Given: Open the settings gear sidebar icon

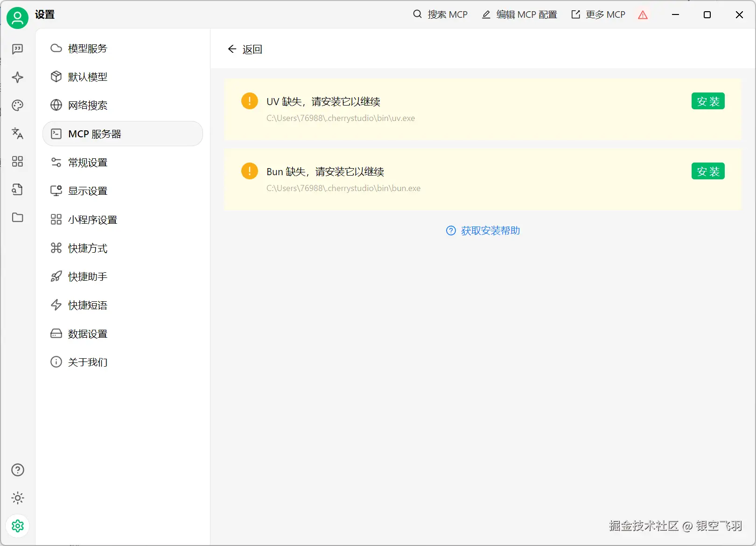Looking at the screenshot, I should (17, 526).
